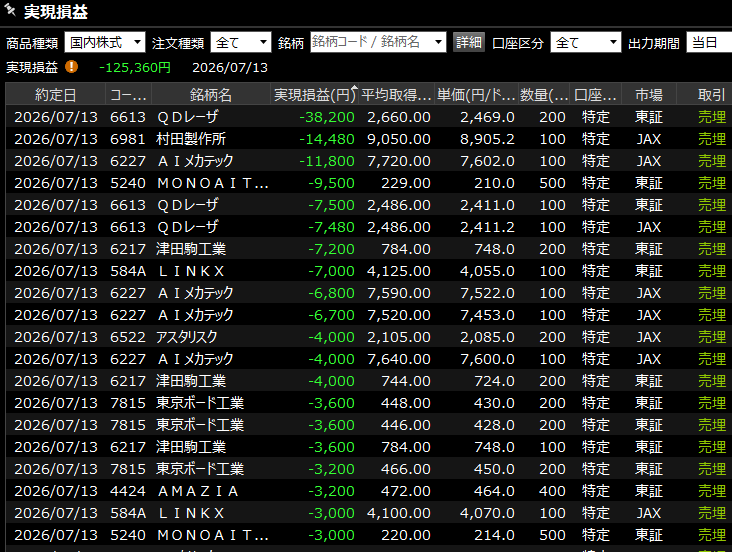Sort by the 平均取得... column header

point(396,95)
